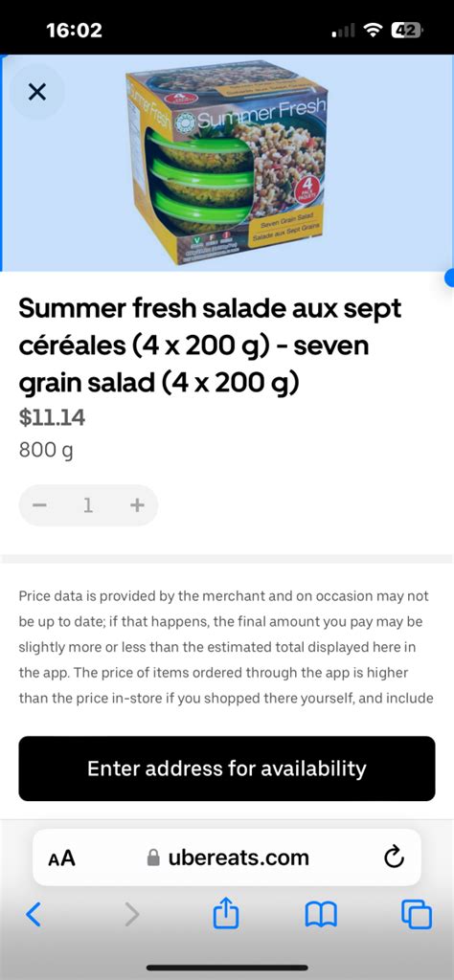Tap Enter address for availability button
454x980 pixels.
[x=226, y=768]
